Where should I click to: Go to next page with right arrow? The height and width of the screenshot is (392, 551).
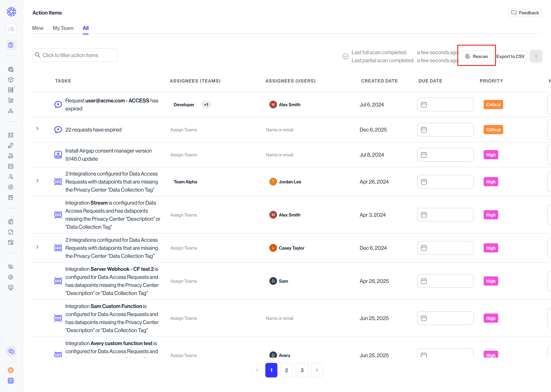[x=317, y=370]
